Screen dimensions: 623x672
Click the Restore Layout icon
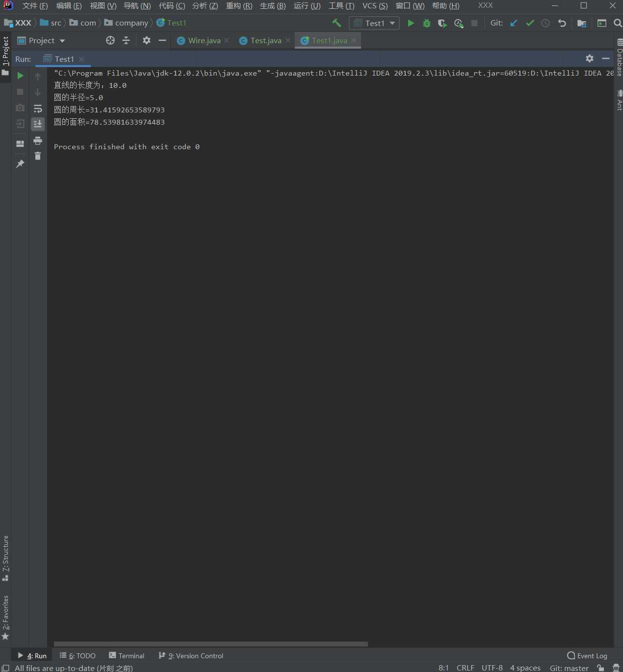[20, 144]
